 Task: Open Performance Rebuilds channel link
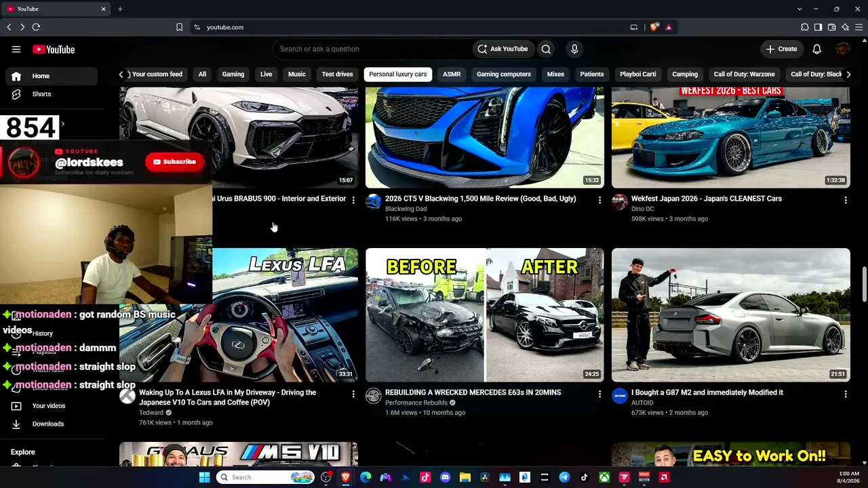tap(416, 403)
